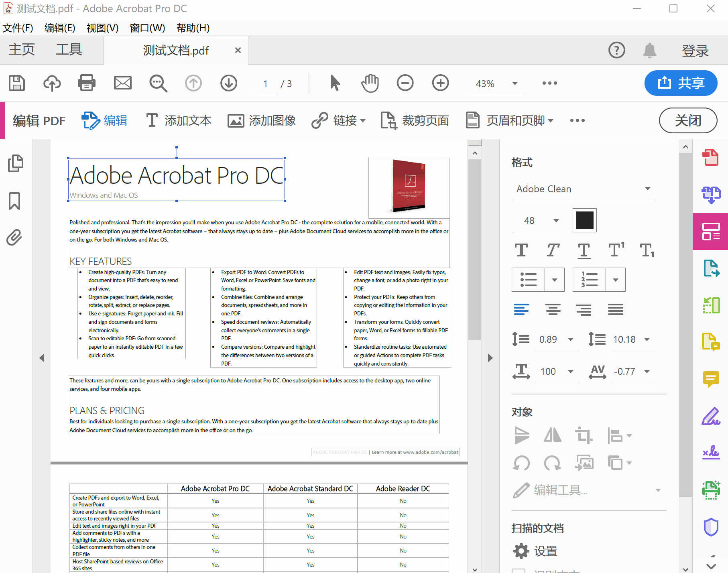
Task: Collapse right format pane arrow
Action: tap(490, 358)
